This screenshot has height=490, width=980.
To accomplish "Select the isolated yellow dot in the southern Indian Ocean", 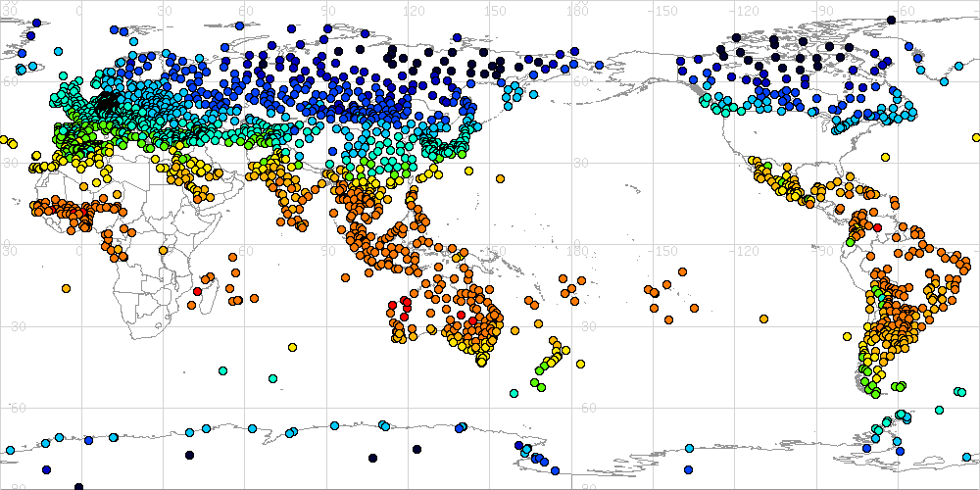I will click(292, 347).
